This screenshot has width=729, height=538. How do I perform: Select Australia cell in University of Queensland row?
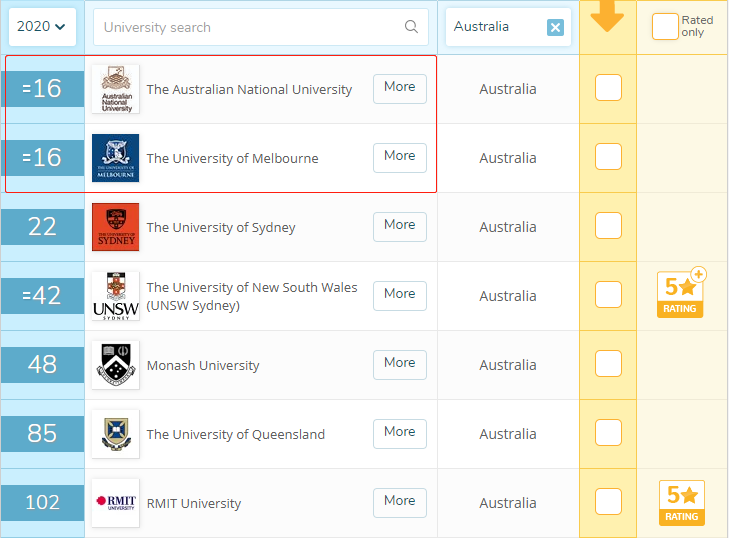click(508, 434)
